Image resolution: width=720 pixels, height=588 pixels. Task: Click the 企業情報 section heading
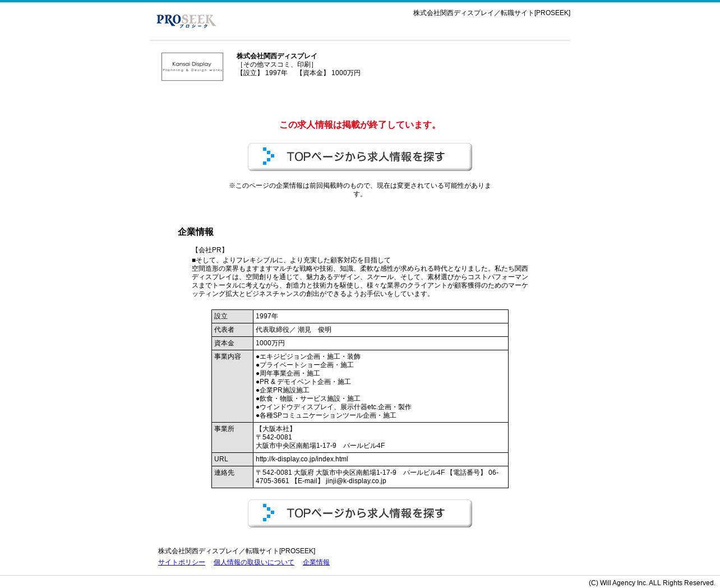(x=196, y=232)
